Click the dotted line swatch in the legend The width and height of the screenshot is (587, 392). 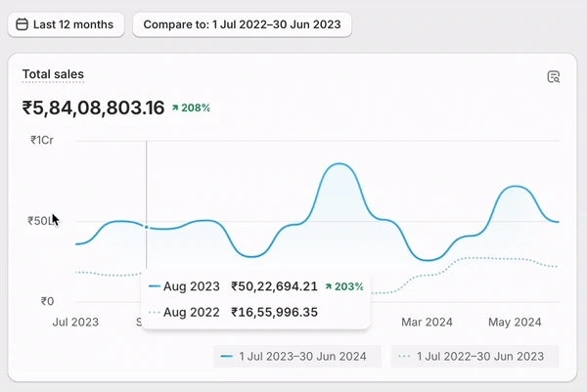(404, 357)
